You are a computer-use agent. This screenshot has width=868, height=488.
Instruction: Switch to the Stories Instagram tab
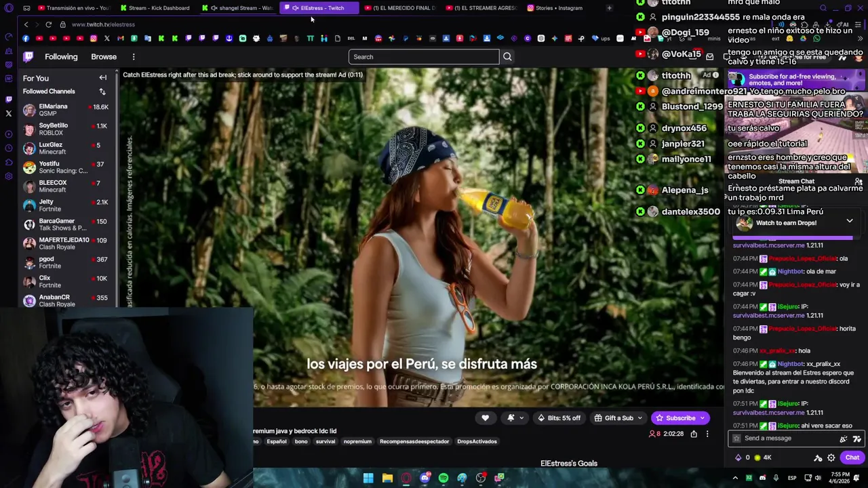click(556, 8)
